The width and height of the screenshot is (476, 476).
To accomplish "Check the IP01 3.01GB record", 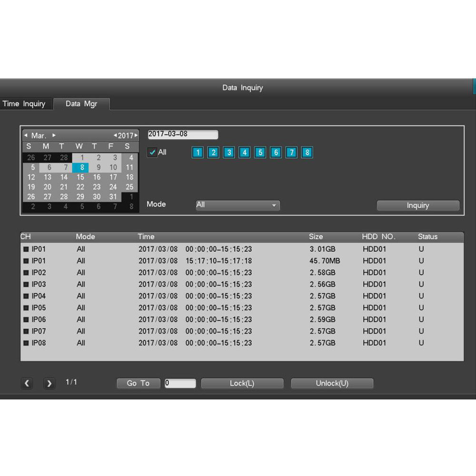I will click(26, 249).
